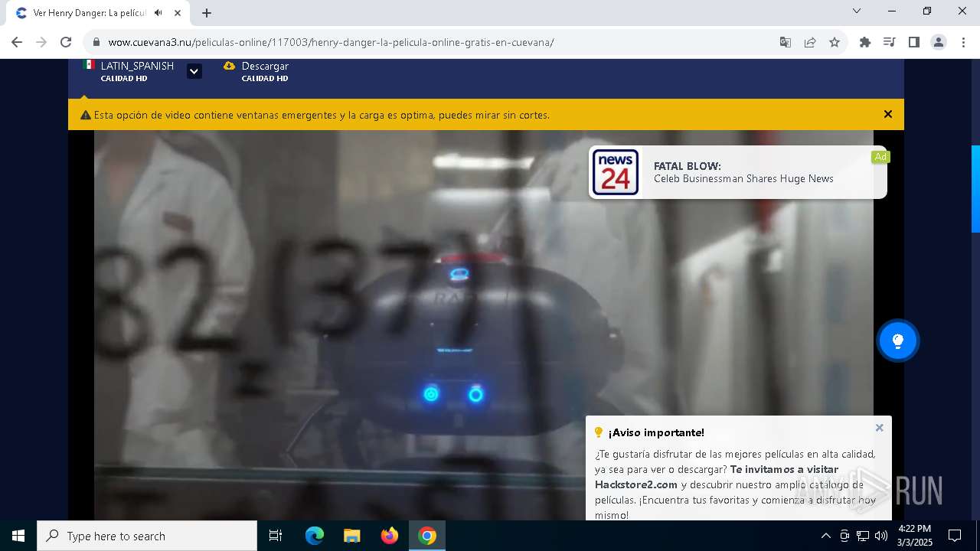Click the video player area
The width and height of the screenshot is (980, 551).
click(484, 325)
